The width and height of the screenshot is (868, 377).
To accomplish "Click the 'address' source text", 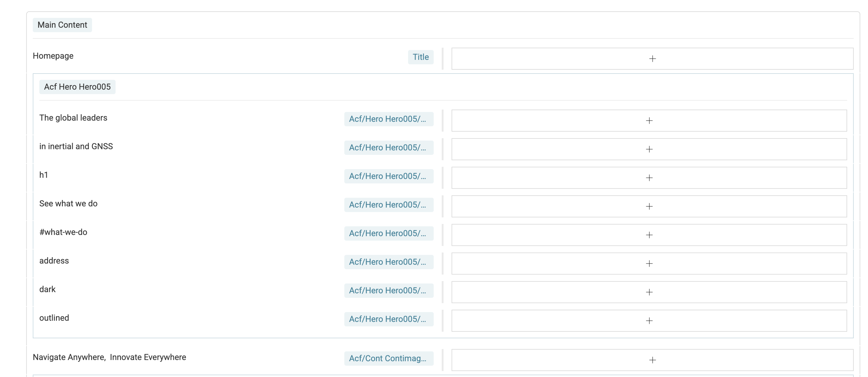I will coord(54,261).
